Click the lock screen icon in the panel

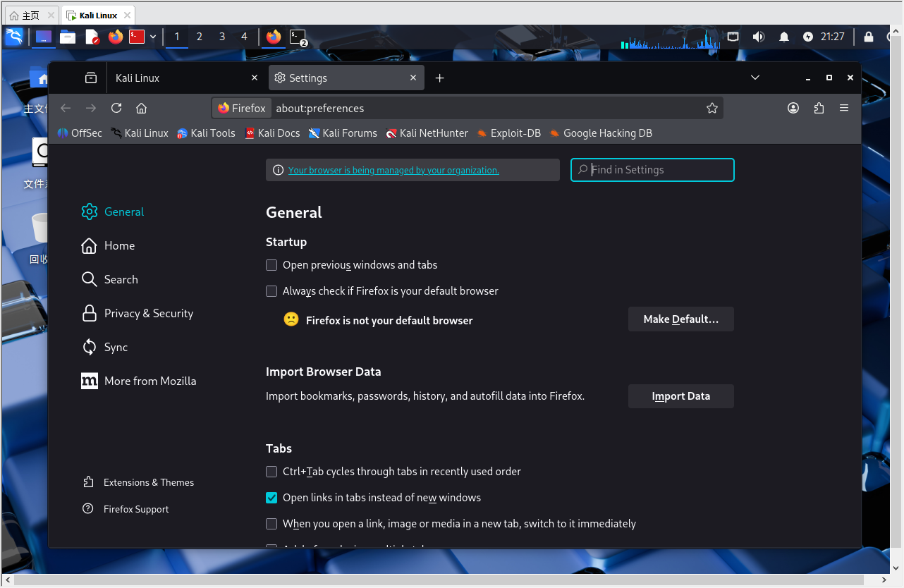pos(869,37)
